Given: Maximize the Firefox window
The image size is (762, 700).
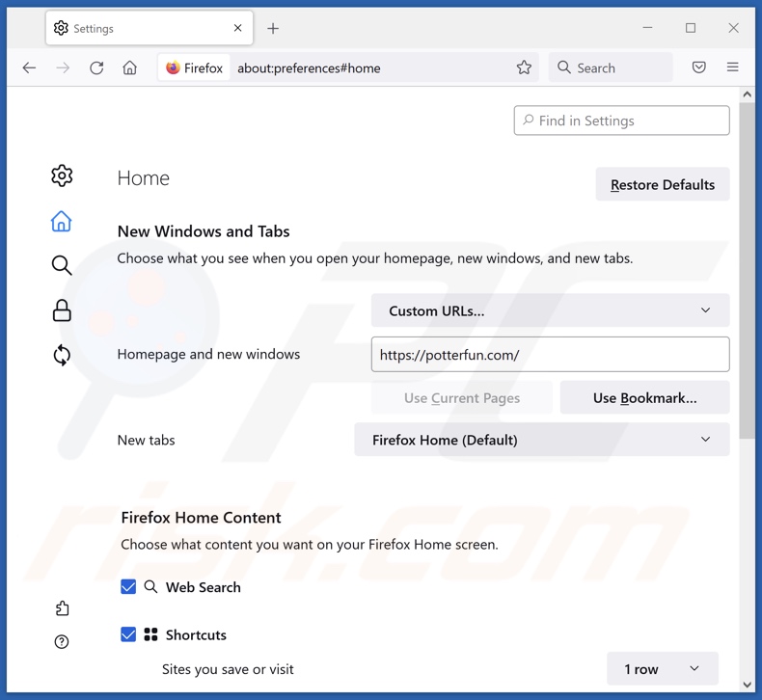Looking at the screenshot, I should click(691, 28).
